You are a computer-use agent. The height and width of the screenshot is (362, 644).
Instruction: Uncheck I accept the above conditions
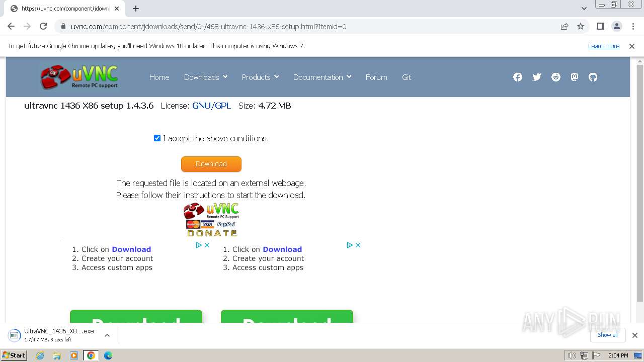[x=157, y=138]
